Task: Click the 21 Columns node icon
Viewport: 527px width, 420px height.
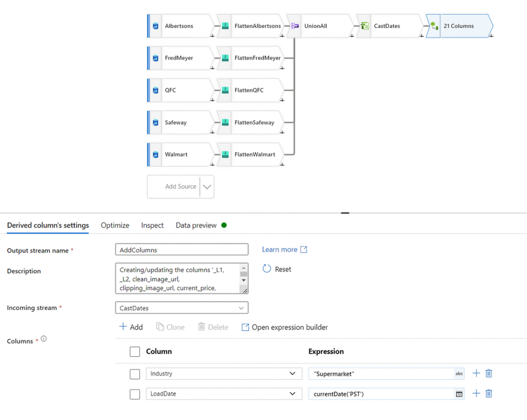Action: [x=434, y=26]
